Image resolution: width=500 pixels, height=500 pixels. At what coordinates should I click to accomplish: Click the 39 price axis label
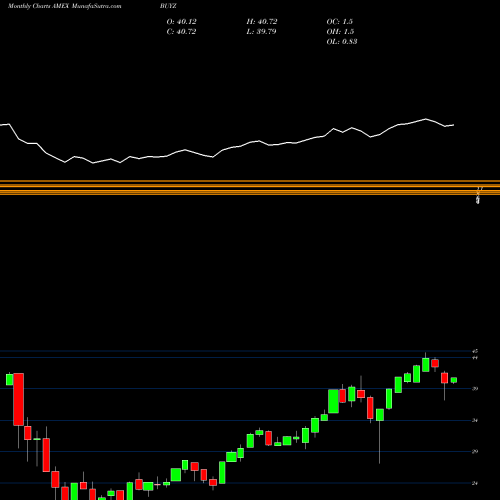coord(475,389)
